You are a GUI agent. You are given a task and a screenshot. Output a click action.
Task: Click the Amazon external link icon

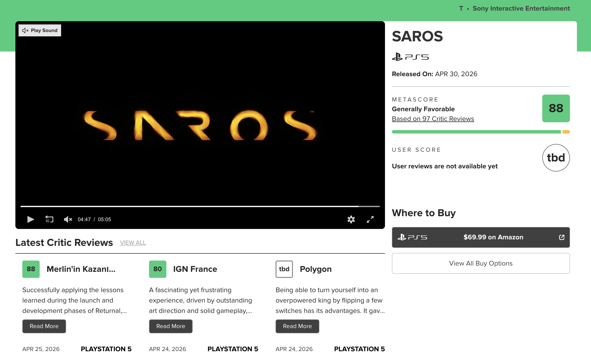pyautogui.click(x=561, y=237)
